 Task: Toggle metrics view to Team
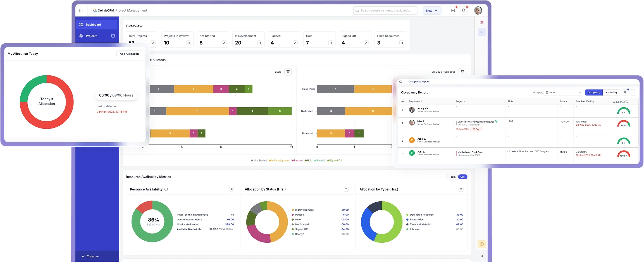click(452, 177)
